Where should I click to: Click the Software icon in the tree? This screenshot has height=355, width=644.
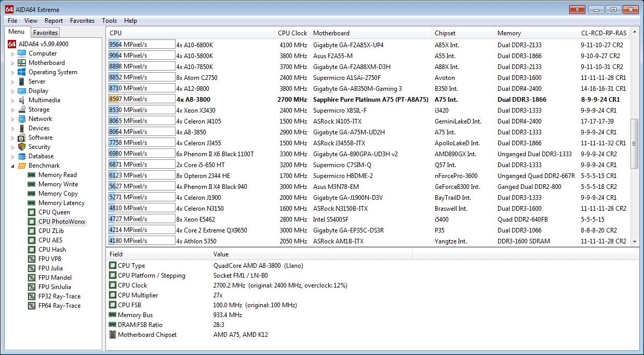tap(22, 138)
